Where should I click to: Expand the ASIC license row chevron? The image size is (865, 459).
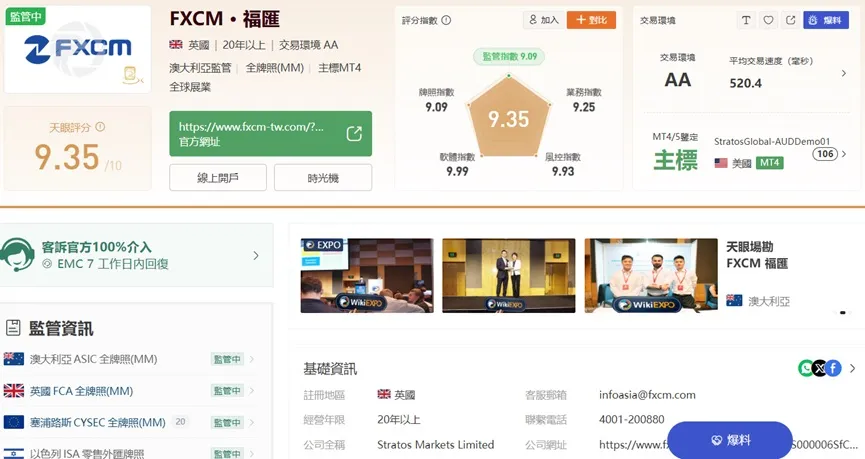252,359
